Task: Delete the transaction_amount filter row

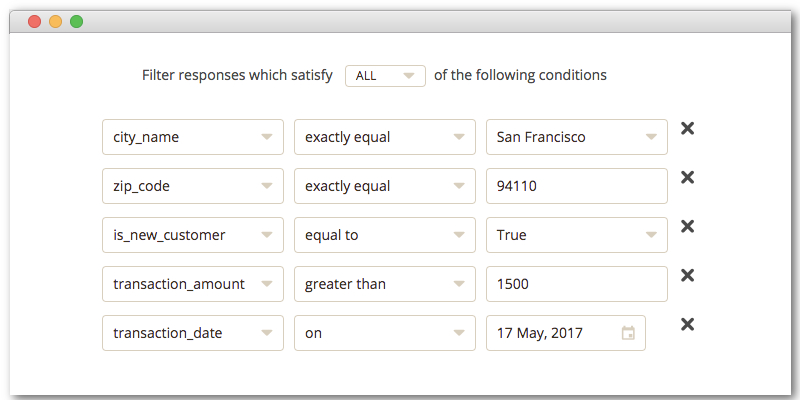Action: point(687,276)
